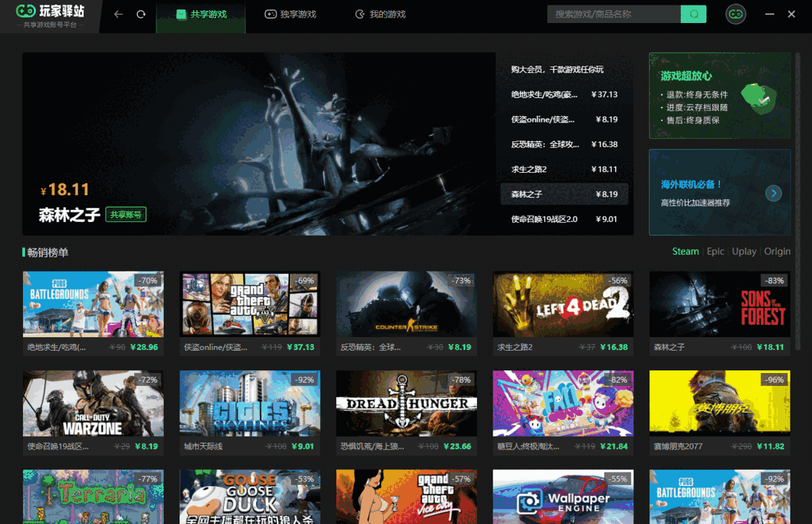Click the 城市天际线 card title
812x524 pixels.
203,447
